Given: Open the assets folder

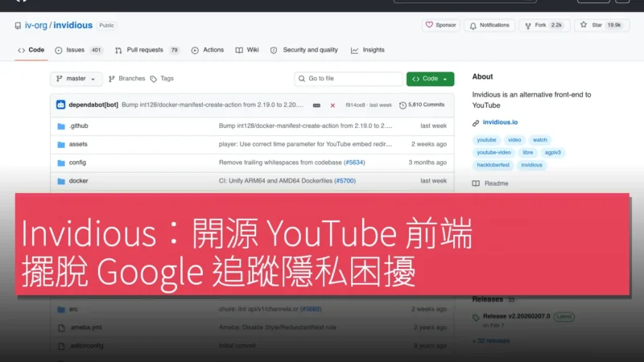Looking at the screenshot, I should (x=78, y=144).
